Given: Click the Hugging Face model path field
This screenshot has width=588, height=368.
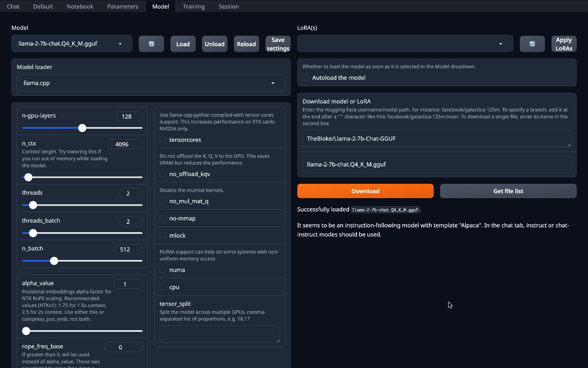Looking at the screenshot, I should coord(437,138).
